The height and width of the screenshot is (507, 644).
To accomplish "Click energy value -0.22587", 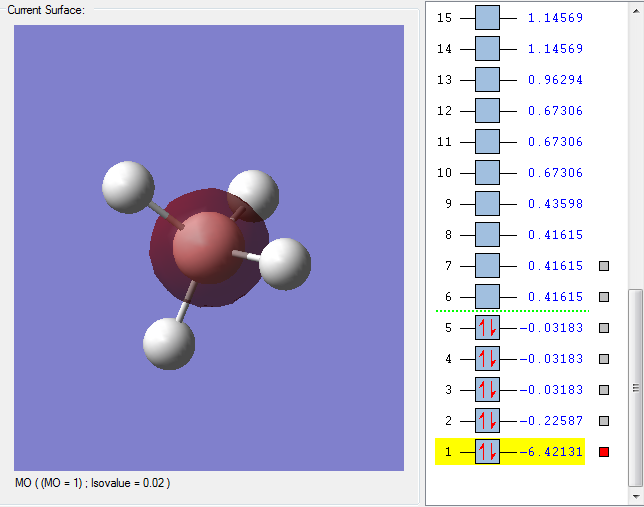I will [551, 421].
